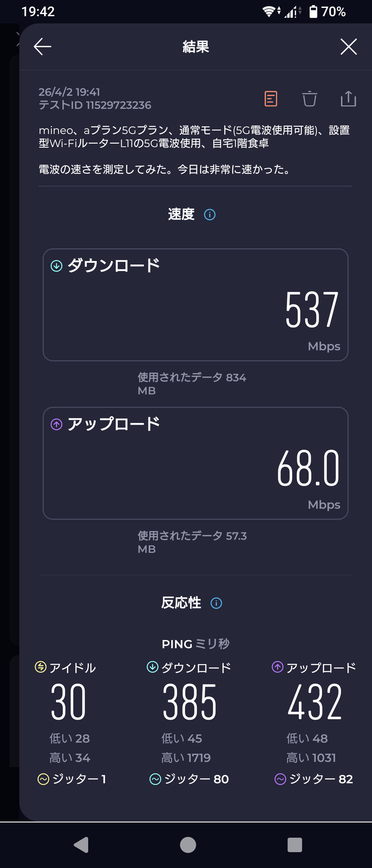
Task: Delete this result via trash icon
Action: coord(309,99)
